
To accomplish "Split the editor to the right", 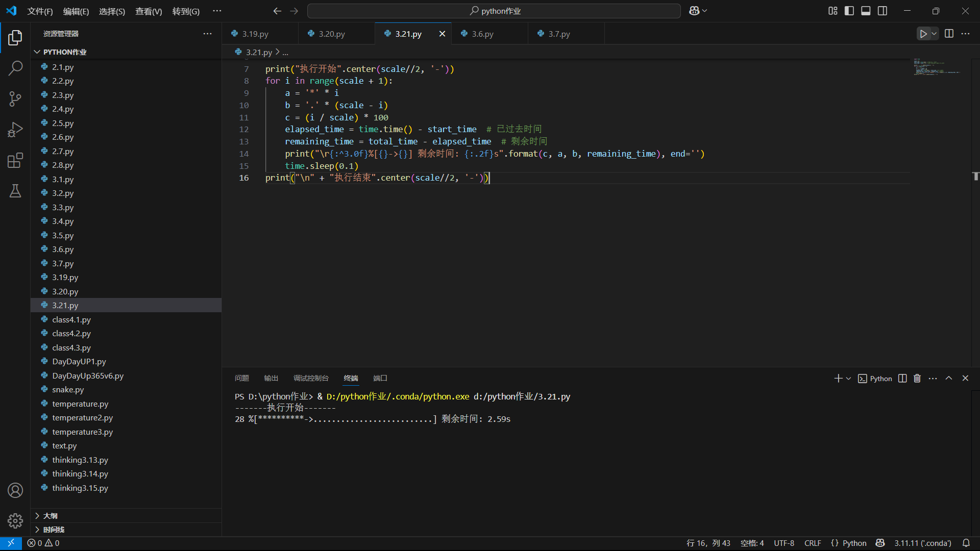I will 949,34.
